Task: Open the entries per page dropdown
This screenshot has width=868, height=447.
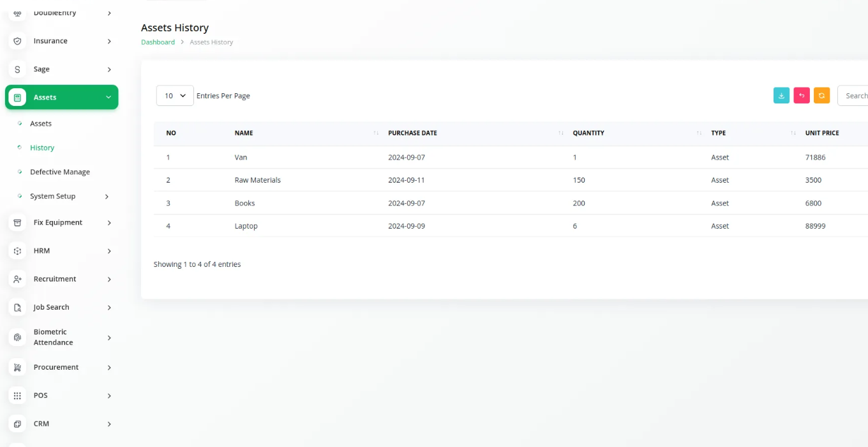Action: click(x=175, y=96)
